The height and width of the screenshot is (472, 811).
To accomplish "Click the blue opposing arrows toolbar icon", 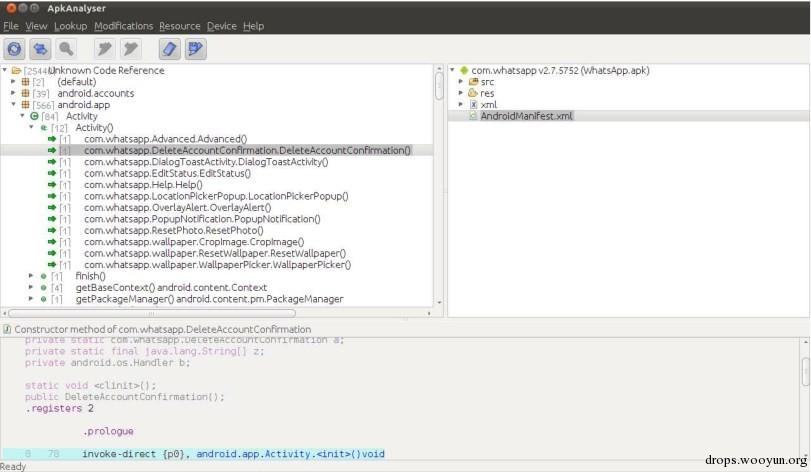I will point(40,49).
